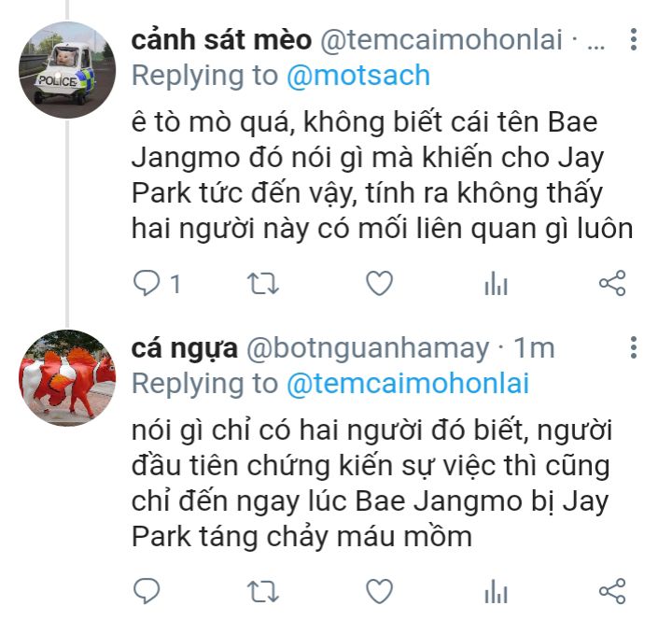Retweet cá ngựa's tweet

pos(263,591)
